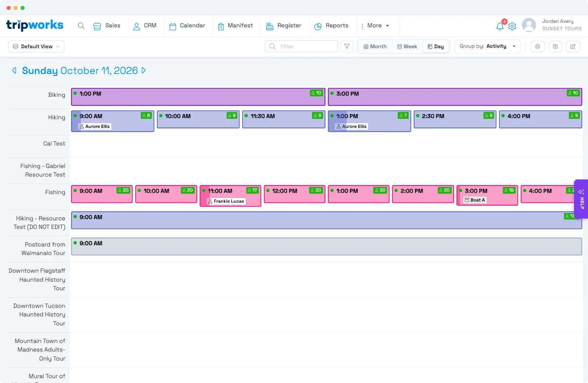Switch to Week view

tap(407, 46)
